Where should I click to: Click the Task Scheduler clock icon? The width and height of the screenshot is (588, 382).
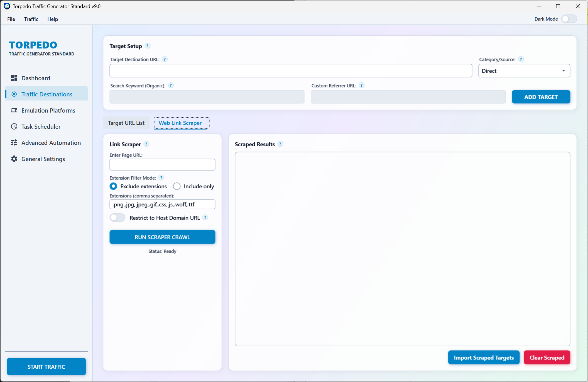(x=14, y=126)
